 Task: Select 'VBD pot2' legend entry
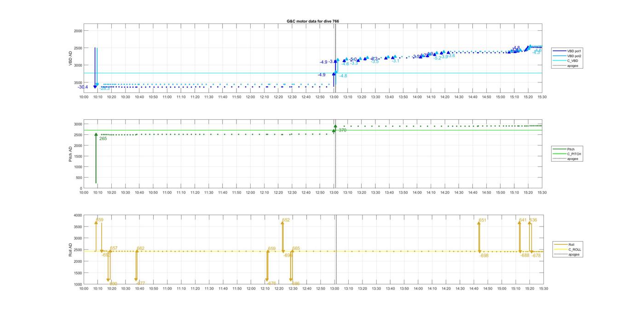click(574, 56)
